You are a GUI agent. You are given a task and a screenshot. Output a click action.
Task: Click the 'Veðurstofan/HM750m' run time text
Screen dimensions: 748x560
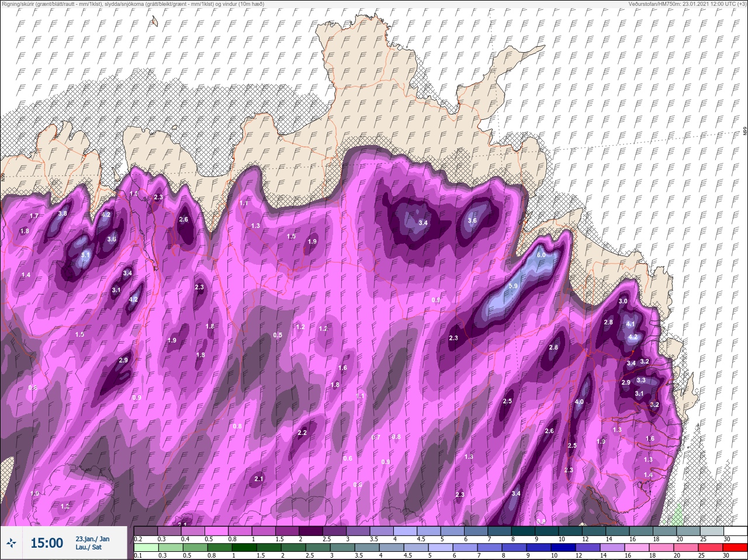coord(688,4)
